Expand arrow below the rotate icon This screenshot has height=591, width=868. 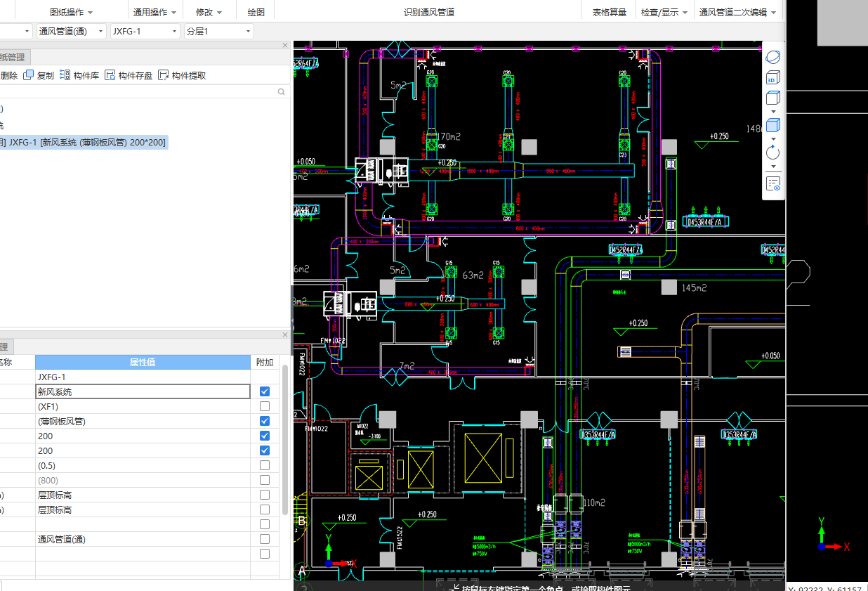click(773, 167)
